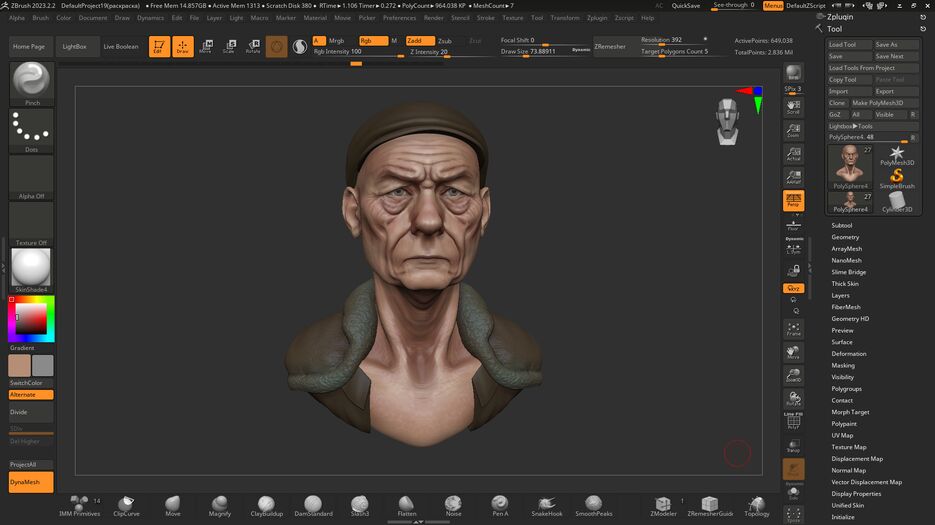Open the Document menu
The image size is (935, 525).
pos(93,18)
